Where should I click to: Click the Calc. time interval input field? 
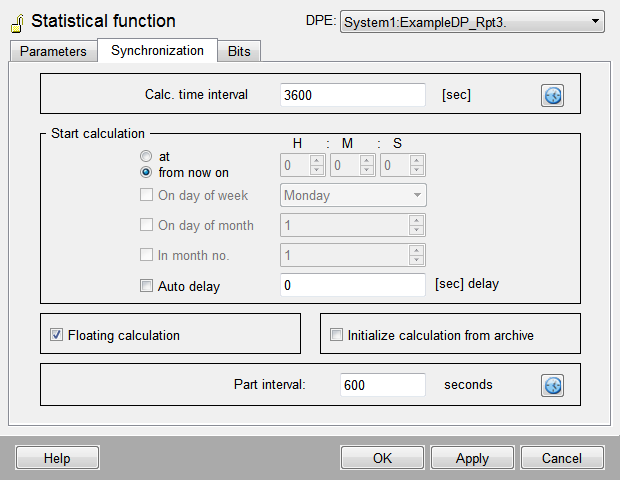coord(353,95)
